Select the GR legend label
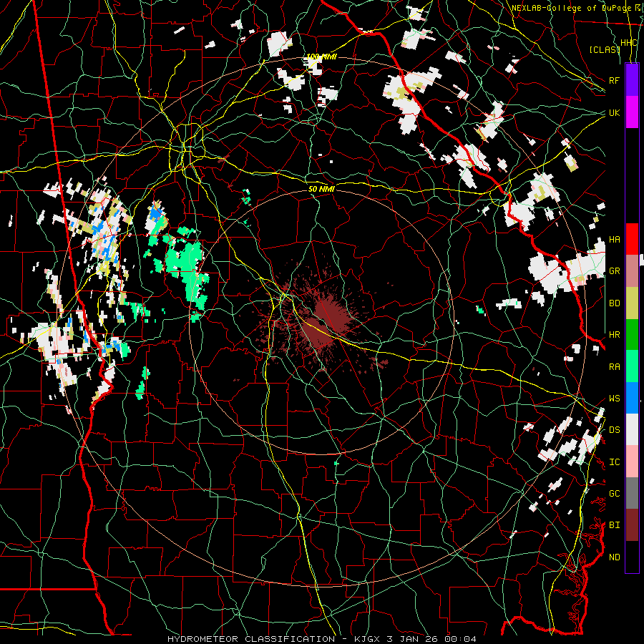This screenshot has width=644, height=644. point(614,271)
